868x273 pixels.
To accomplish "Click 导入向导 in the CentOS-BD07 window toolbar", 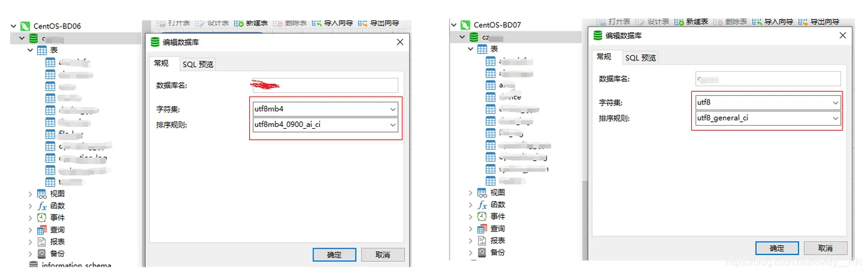I will 773,22.
